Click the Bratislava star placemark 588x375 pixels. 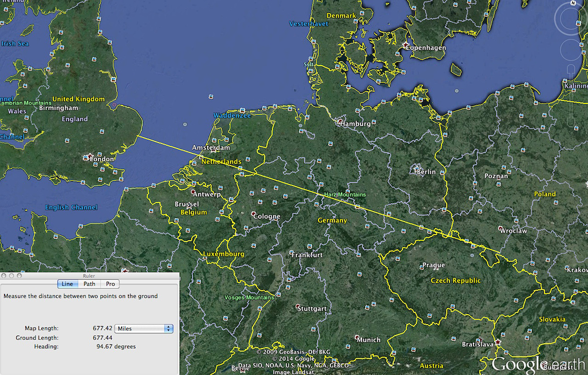coord(498,342)
